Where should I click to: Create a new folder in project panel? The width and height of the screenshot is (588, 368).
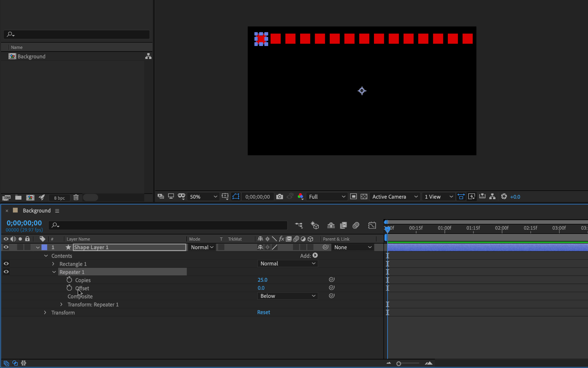coord(18,198)
